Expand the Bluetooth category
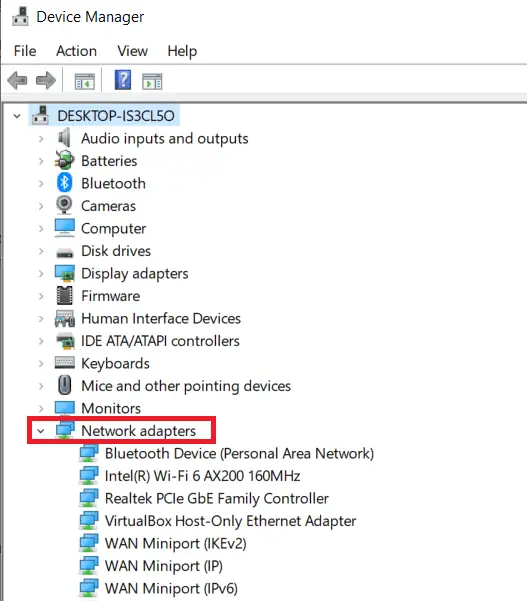 [x=41, y=184]
